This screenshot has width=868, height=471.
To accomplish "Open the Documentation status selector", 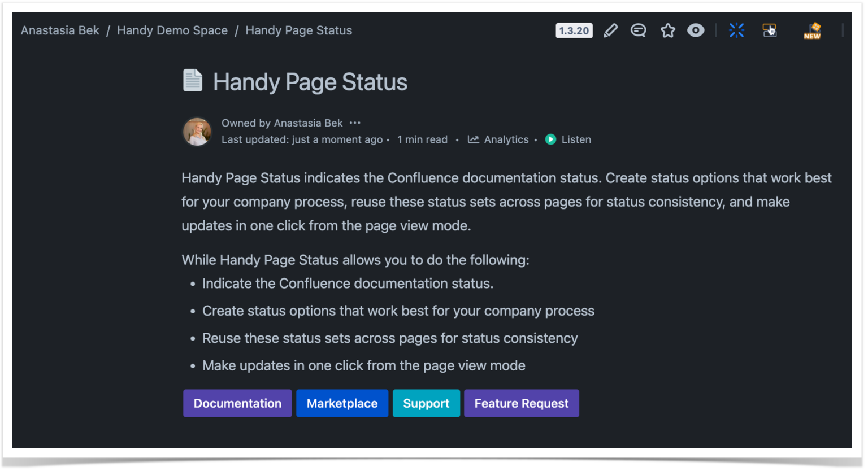I will pyautogui.click(x=237, y=403).
